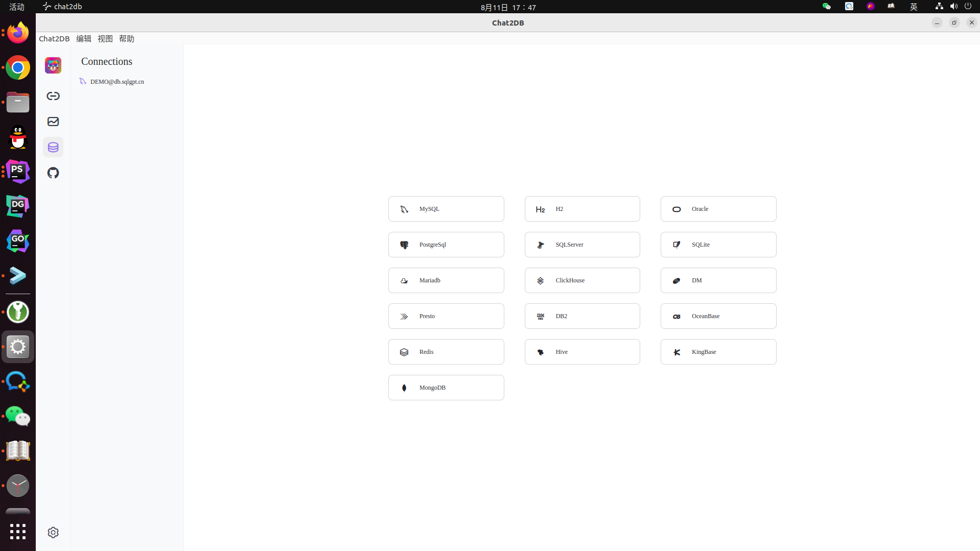Open settings gear at sidebar bottom
980x551 pixels.
pyautogui.click(x=53, y=532)
